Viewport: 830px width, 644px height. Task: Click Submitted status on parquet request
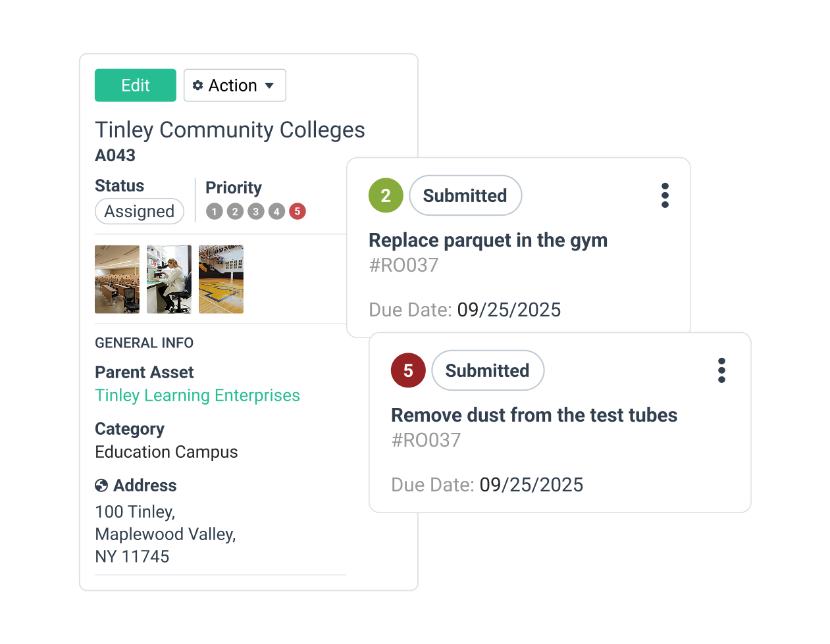point(465,195)
